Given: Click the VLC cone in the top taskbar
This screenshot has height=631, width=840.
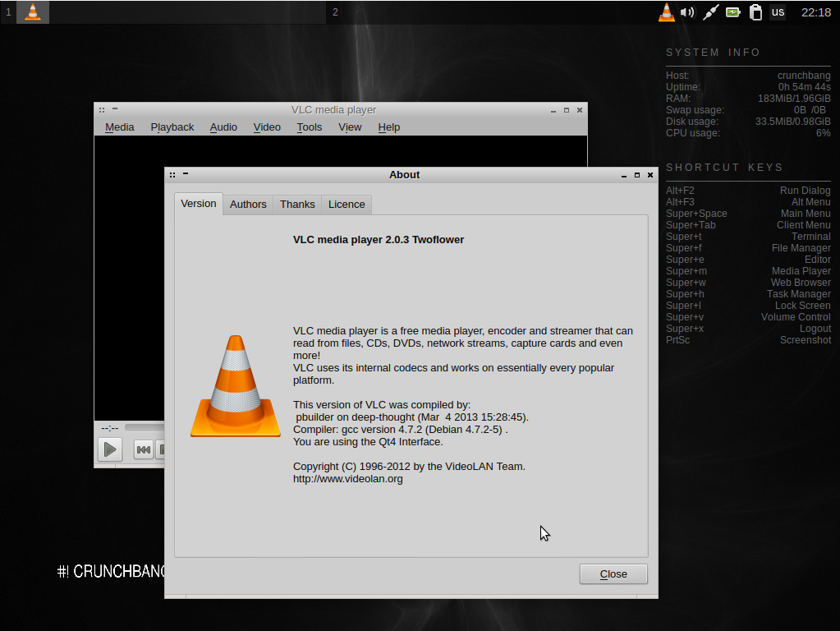Looking at the screenshot, I should coord(33,12).
